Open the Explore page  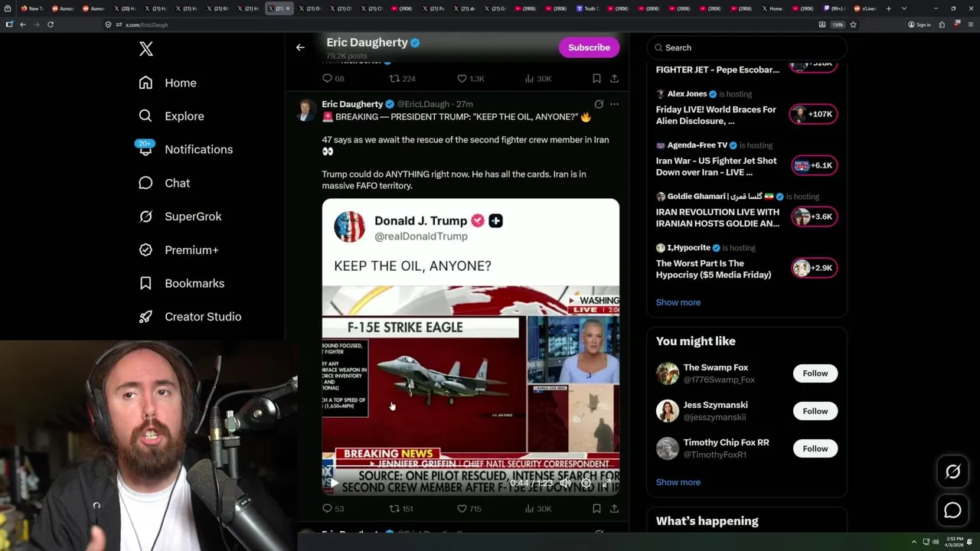coord(171,116)
